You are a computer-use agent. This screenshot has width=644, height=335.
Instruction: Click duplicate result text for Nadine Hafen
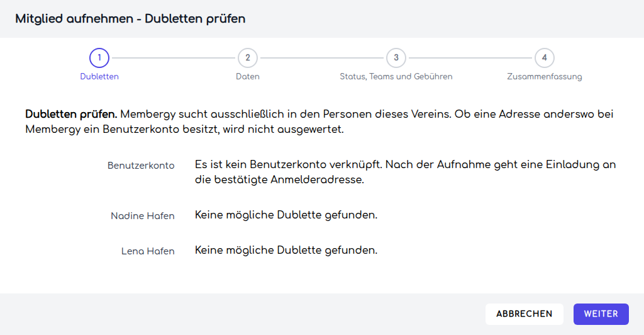[286, 215]
